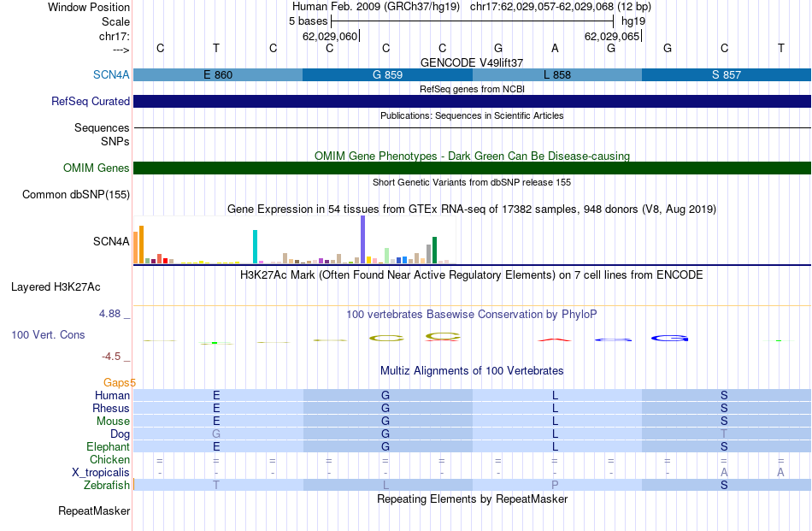The height and width of the screenshot is (531, 812).
Task: Click the dark green GTEx expression bar
Action: coord(434,251)
